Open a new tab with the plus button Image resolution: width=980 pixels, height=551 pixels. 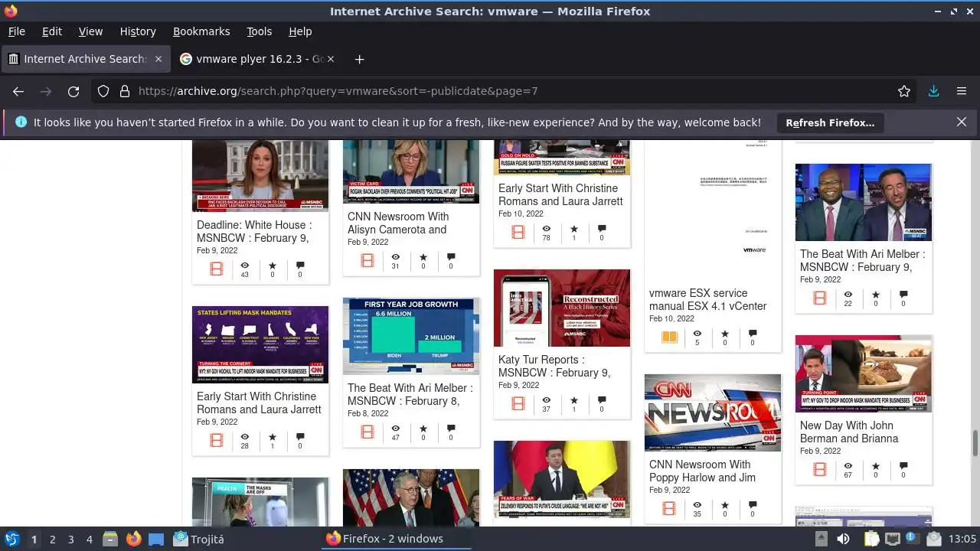(x=359, y=59)
